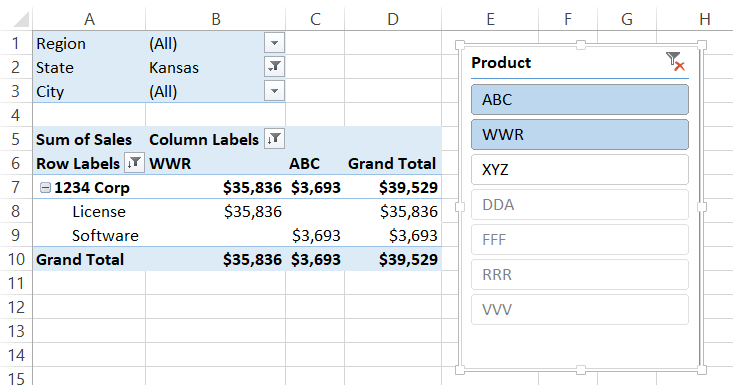This screenshot has height=385, width=733.
Task: Click the Product slicer title
Action: [x=501, y=63]
